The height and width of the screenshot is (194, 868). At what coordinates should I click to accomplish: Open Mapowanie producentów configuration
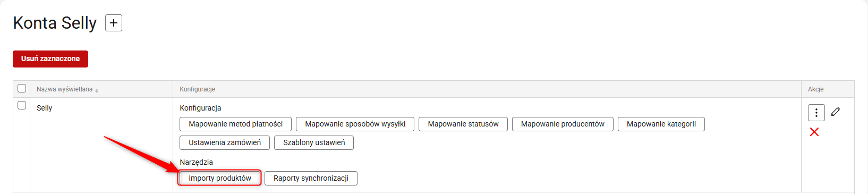(x=563, y=124)
